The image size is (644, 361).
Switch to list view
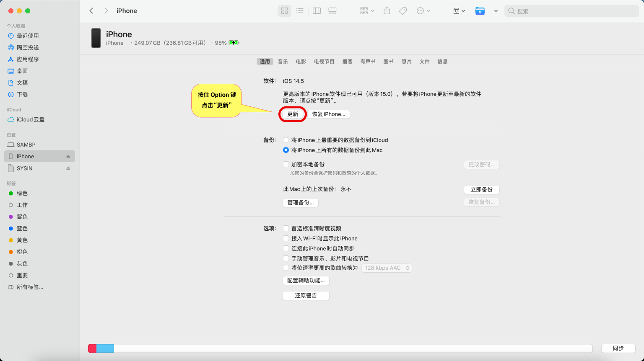[300, 11]
